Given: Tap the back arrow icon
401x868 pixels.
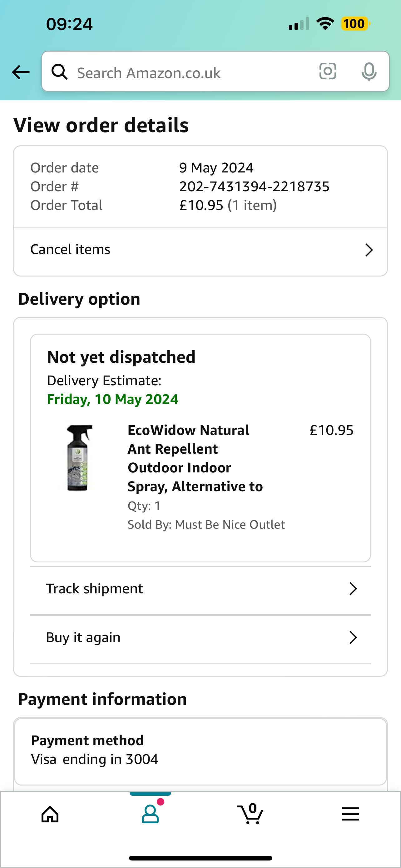Looking at the screenshot, I should click(x=21, y=72).
